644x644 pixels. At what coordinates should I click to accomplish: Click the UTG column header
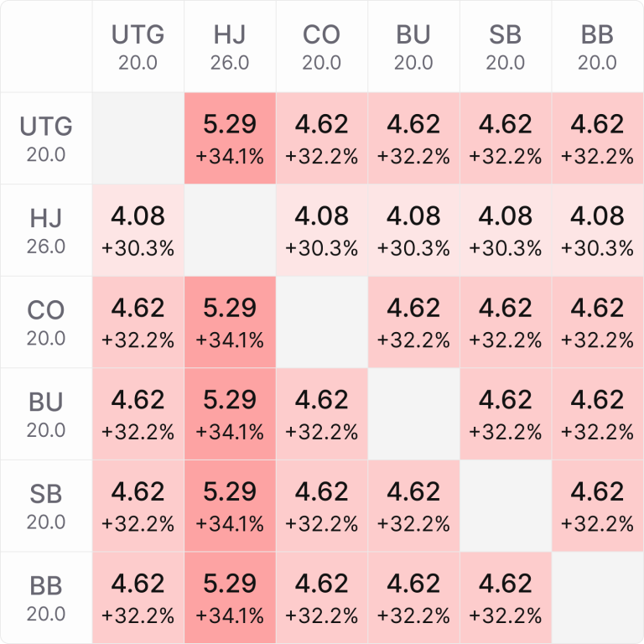(x=138, y=47)
